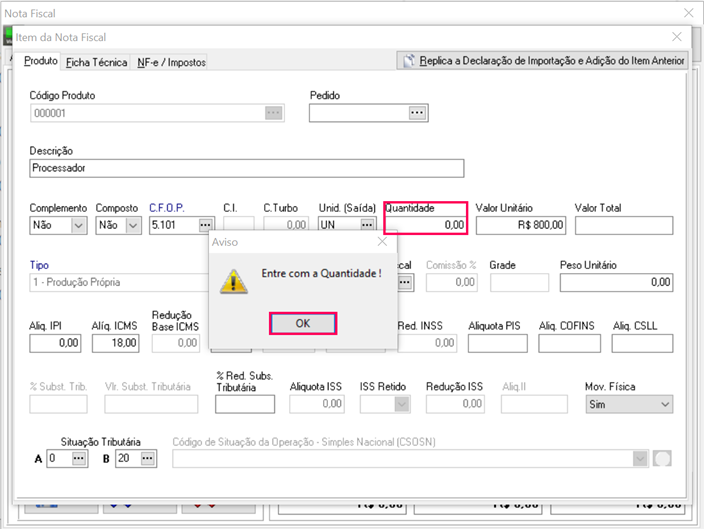Open the Código Produto lookup button

[x=273, y=113]
